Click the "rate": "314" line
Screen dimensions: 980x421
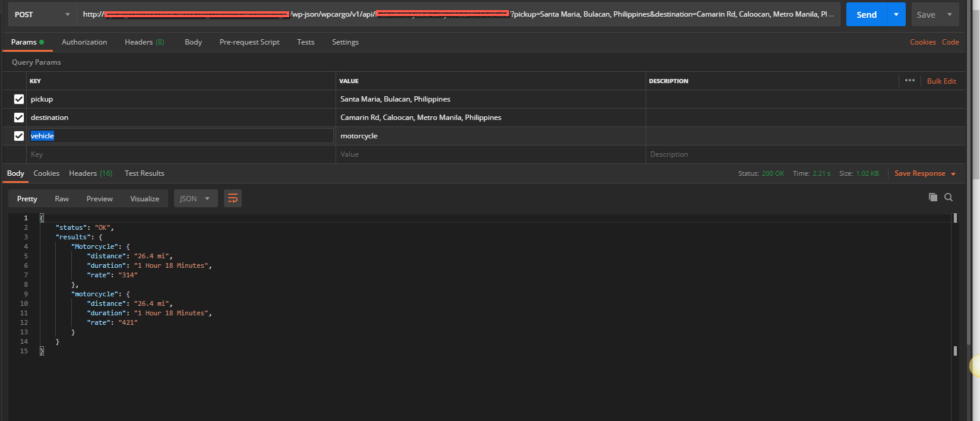tap(112, 275)
